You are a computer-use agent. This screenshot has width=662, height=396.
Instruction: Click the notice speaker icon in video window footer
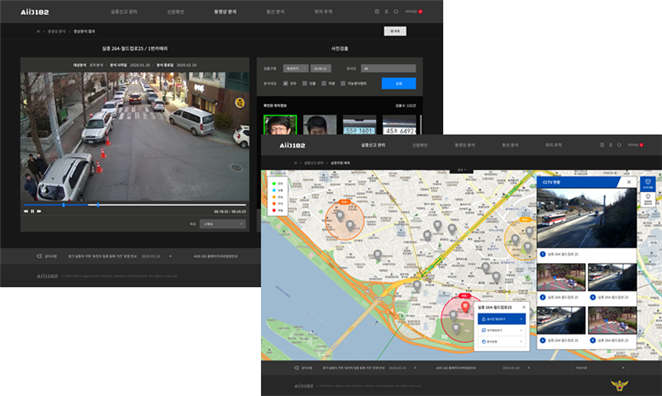(x=39, y=256)
